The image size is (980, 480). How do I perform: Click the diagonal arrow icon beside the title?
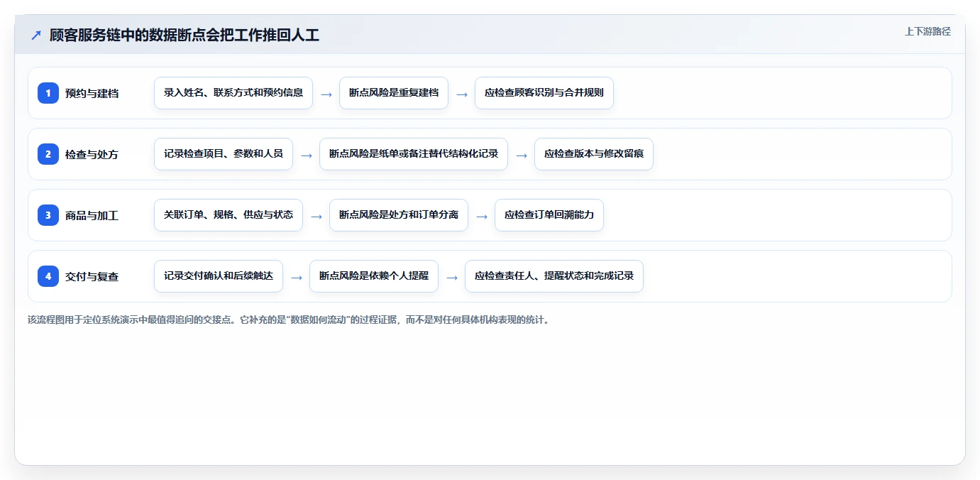(x=36, y=35)
